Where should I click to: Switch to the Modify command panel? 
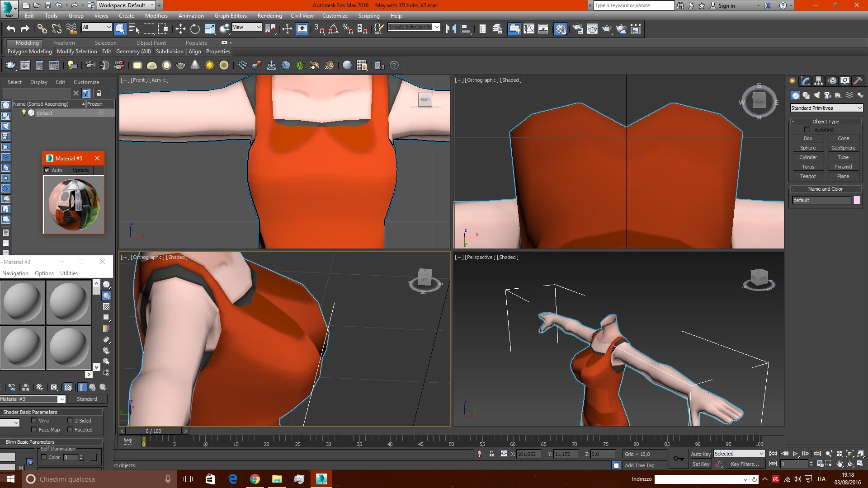point(806,81)
